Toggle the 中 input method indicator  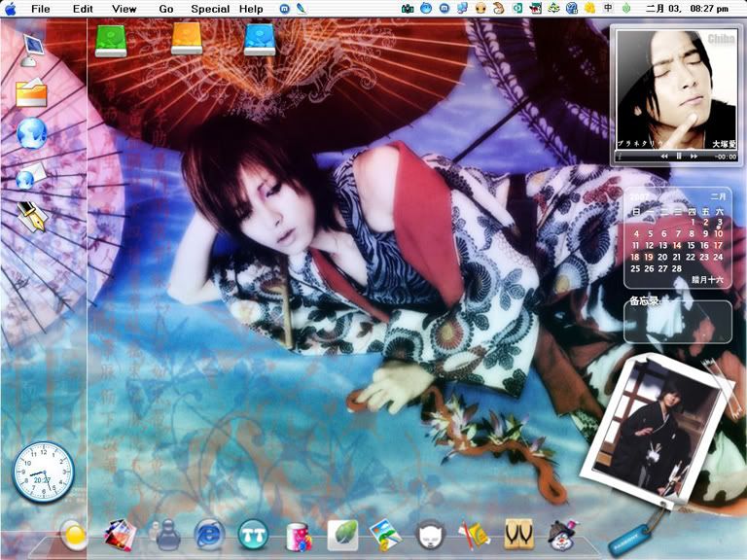click(608, 9)
